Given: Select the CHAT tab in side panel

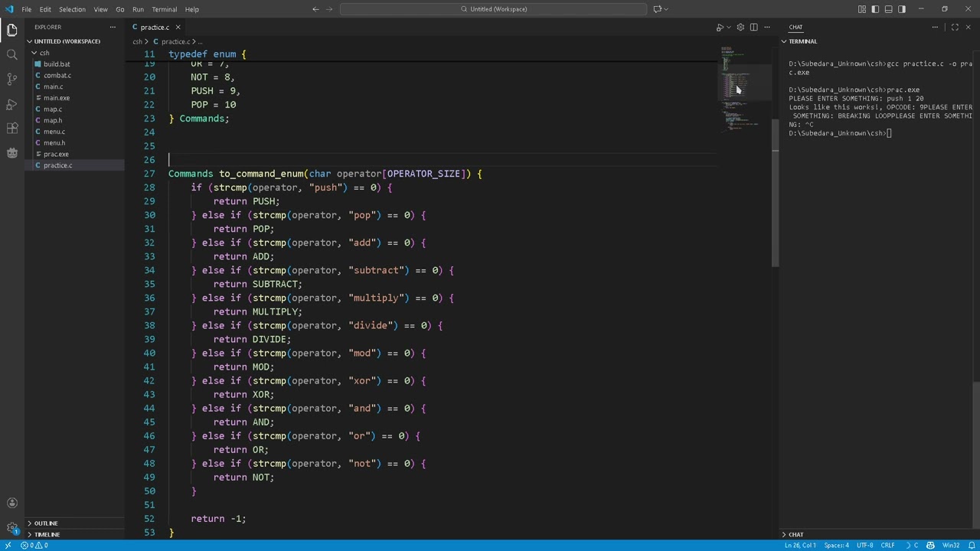Looking at the screenshot, I should click(x=796, y=28).
